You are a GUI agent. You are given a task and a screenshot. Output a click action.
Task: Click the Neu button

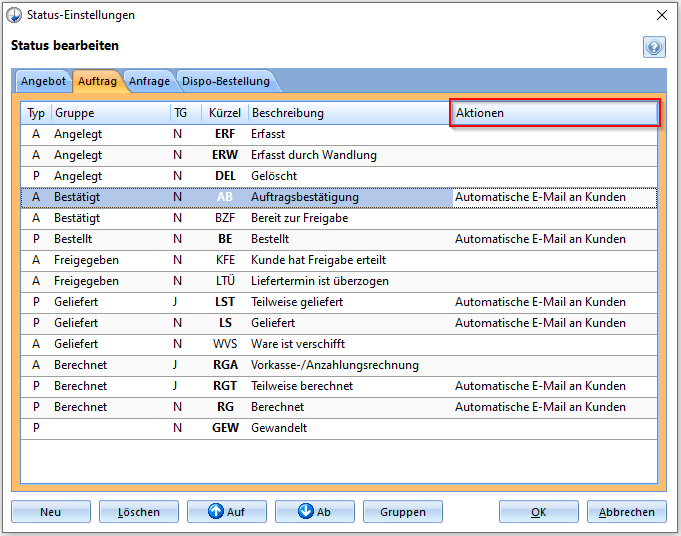(x=51, y=512)
